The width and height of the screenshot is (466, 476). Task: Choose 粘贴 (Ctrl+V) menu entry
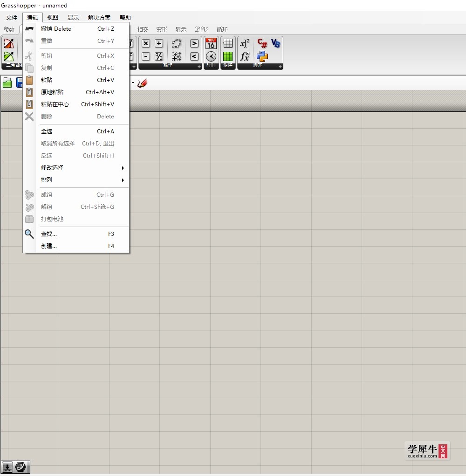pyautogui.click(x=76, y=80)
